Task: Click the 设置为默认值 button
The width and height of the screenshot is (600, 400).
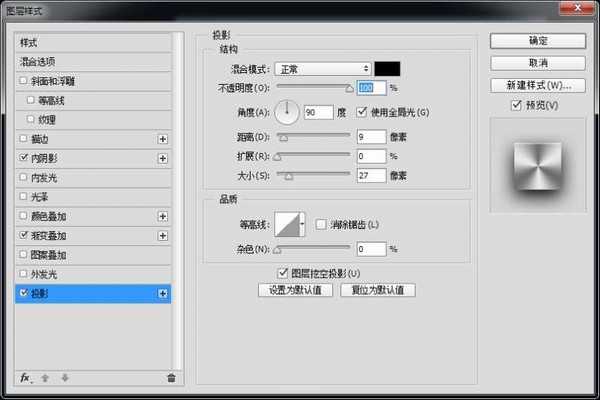Action: coord(294,290)
